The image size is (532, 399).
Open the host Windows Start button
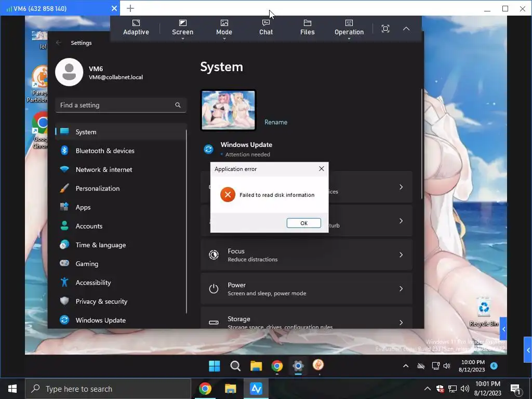12,389
